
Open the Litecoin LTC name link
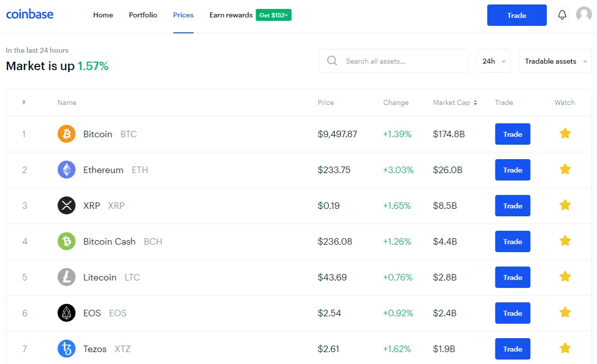point(111,277)
